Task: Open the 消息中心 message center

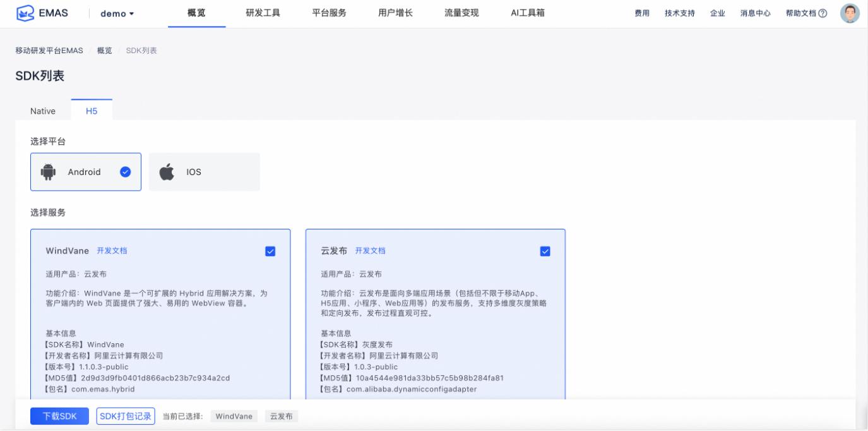Action: click(755, 14)
